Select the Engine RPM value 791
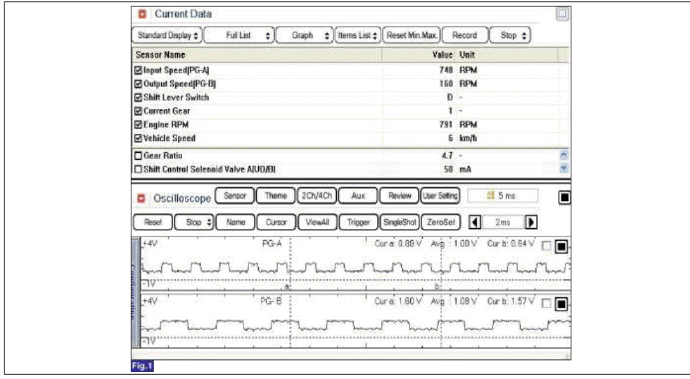 [x=446, y=125]
